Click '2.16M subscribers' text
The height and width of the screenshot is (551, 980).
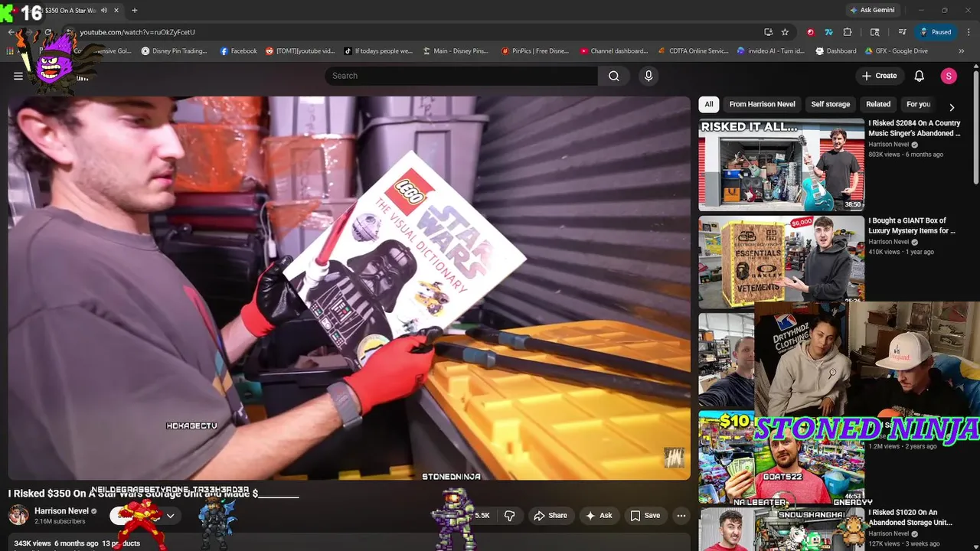click(60, 522)
